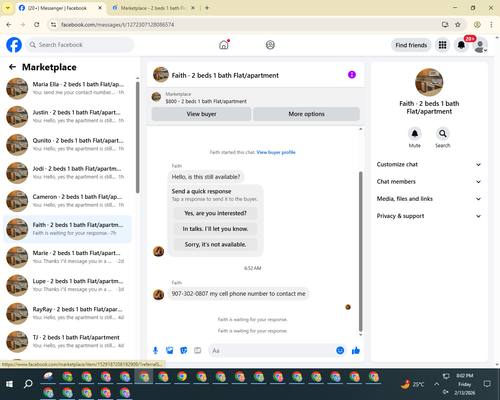Open the Maria Ella conversation
The image size is (500, 400).
pos(67,88)
